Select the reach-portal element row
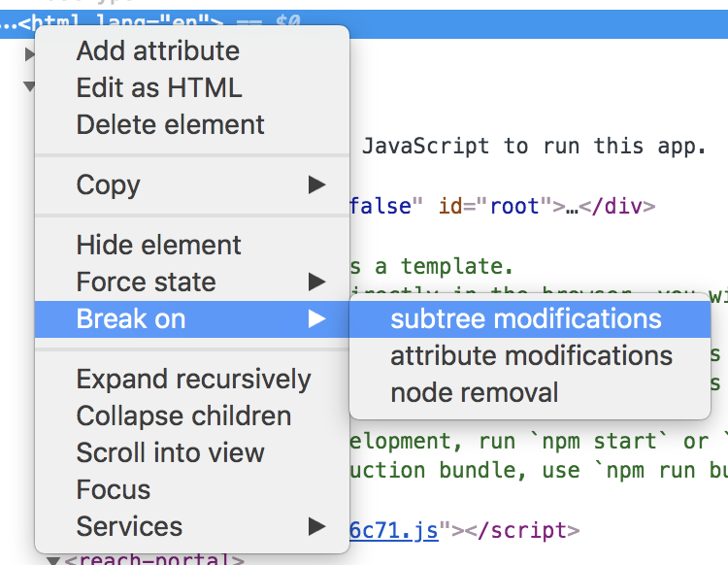The height and width of the screenshot is (565, 728). 154,560
